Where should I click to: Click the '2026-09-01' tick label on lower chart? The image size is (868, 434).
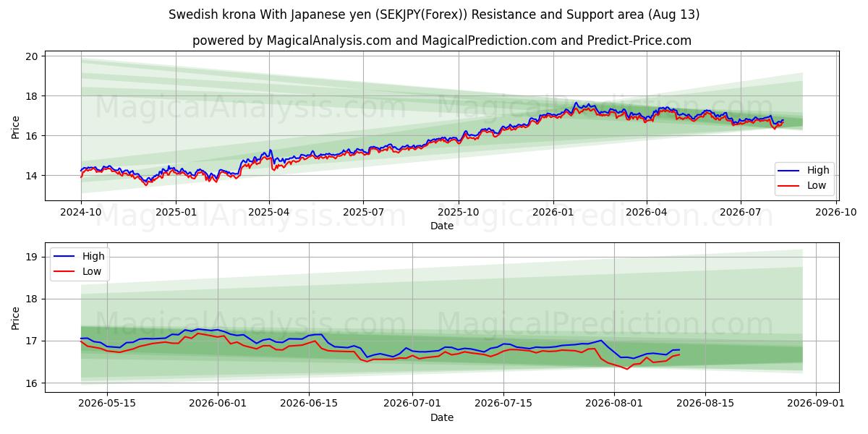[817, 404]
